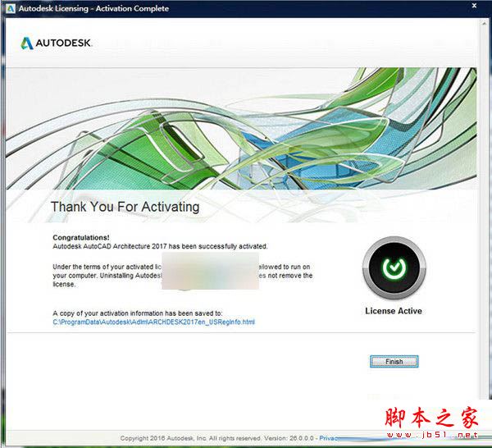
Task: Open the Privacy link in the footer
Action: pyautogui.click(x=327, y=438)
